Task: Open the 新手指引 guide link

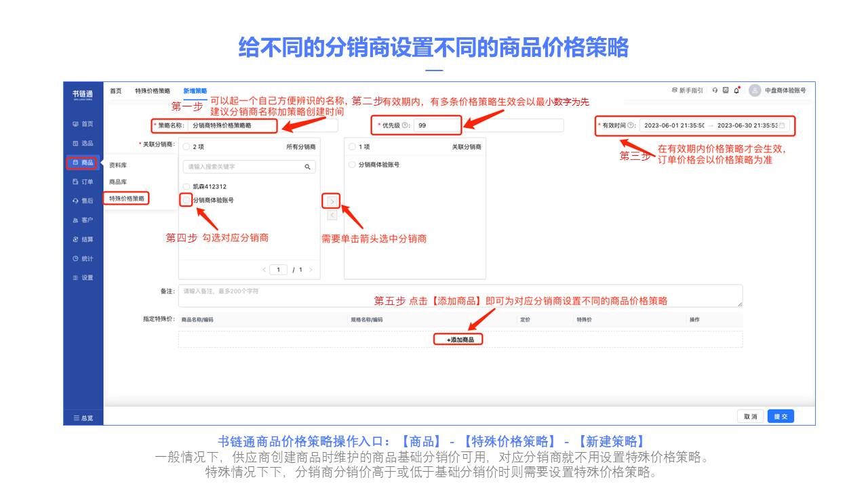Action: (x=687, y=90)
